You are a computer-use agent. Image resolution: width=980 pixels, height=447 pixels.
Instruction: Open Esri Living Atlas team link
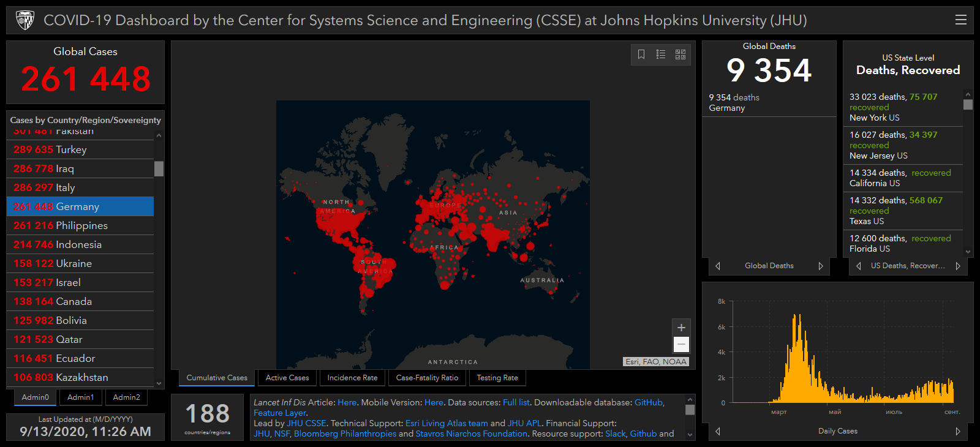click(447, 423)
